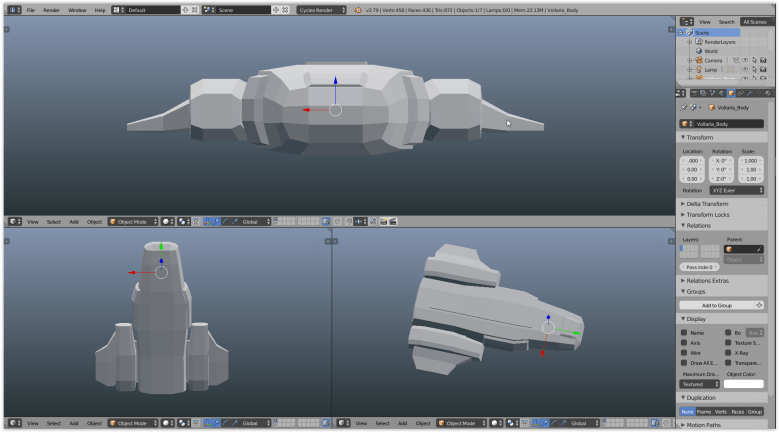Click the Object Color white swatch
Image resolution: width=779 pixels, height=432 pixels.
[x=743, y=383]
